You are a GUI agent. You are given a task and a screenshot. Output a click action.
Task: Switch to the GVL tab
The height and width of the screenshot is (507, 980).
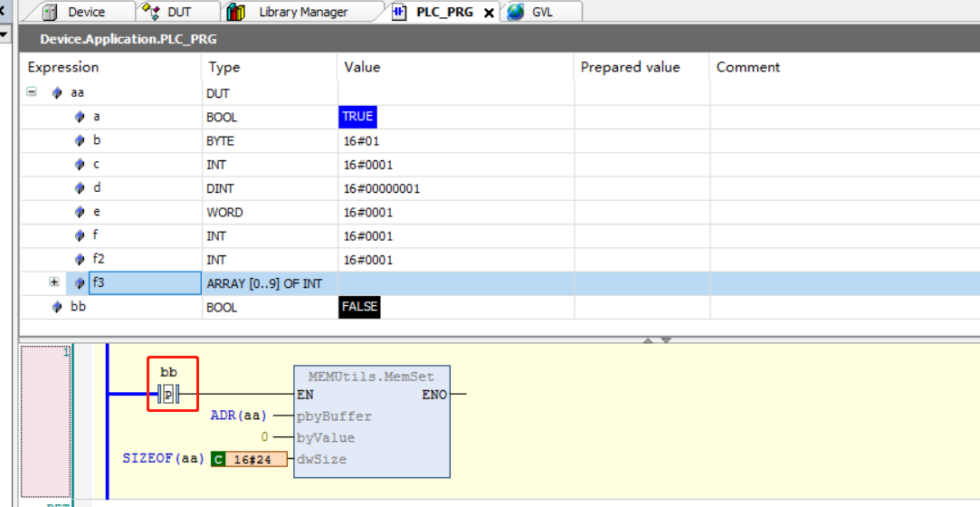coord(542,12)
